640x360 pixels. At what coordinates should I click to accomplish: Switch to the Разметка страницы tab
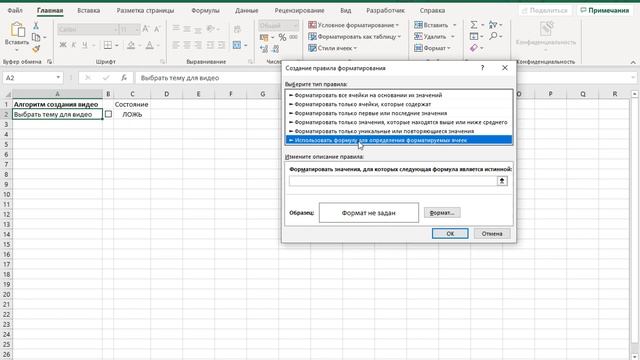145,10
